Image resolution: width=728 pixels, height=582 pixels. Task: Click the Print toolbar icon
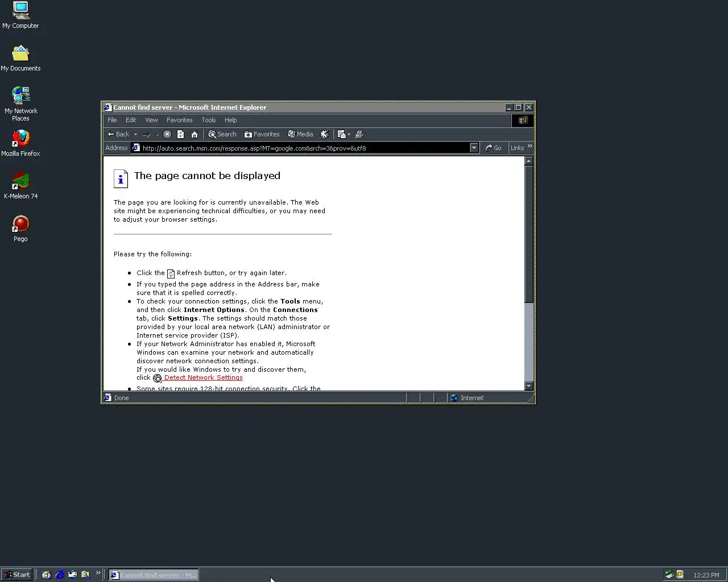(359, 134)
